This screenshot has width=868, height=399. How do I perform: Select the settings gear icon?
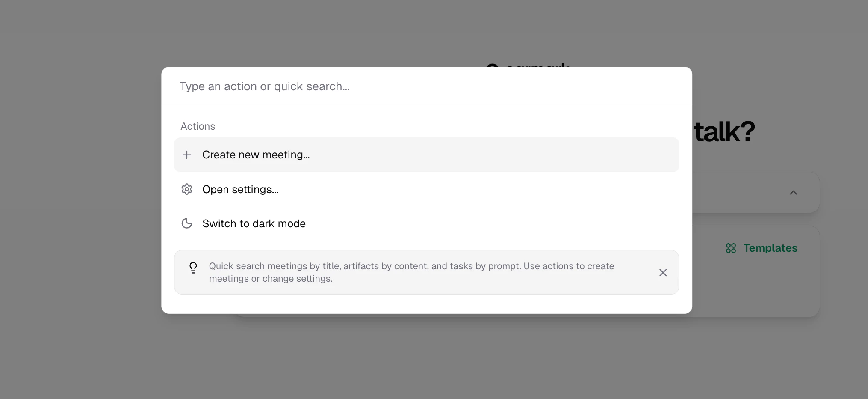click(187, 189)
